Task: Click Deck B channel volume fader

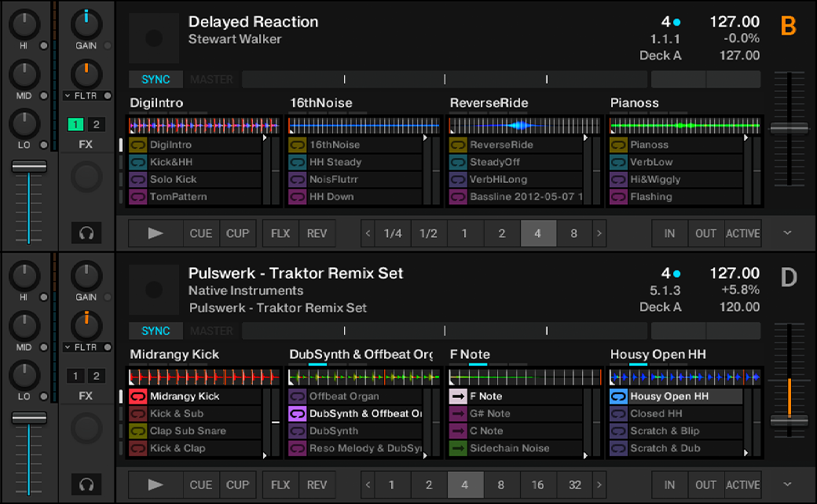Action: click(x=29, y=166)
